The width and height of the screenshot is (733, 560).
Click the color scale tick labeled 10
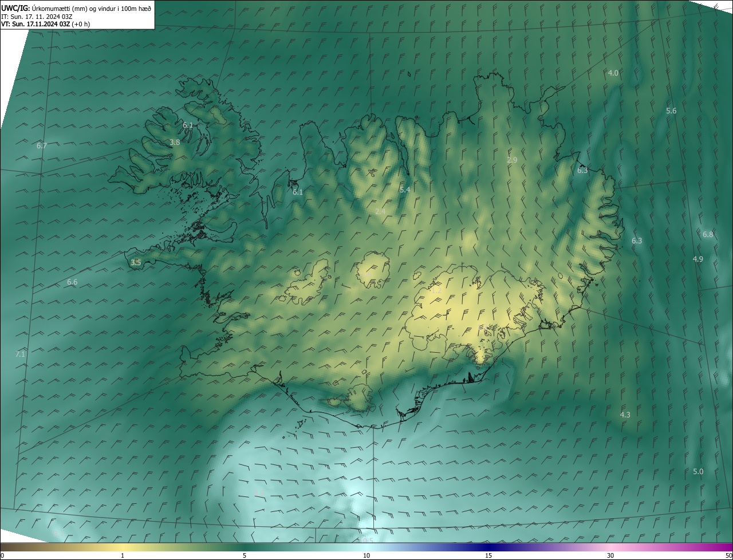(x=366, y=555)
